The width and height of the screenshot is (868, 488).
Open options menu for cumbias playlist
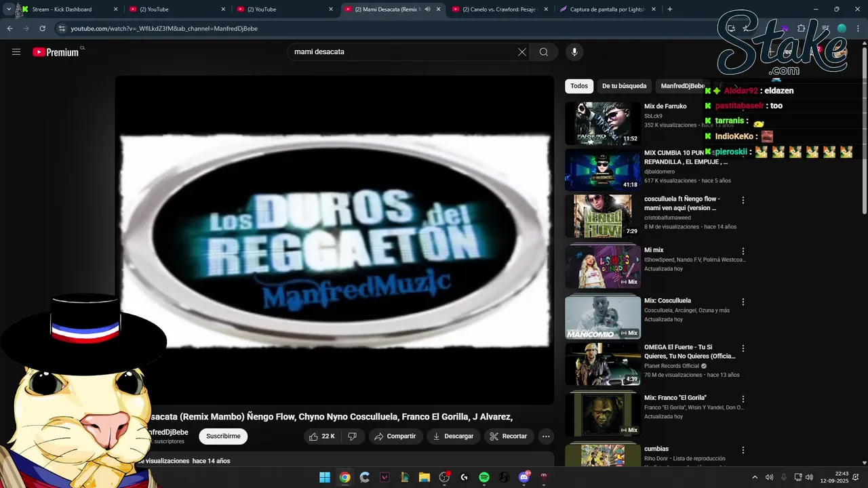[x=743, y=450]
